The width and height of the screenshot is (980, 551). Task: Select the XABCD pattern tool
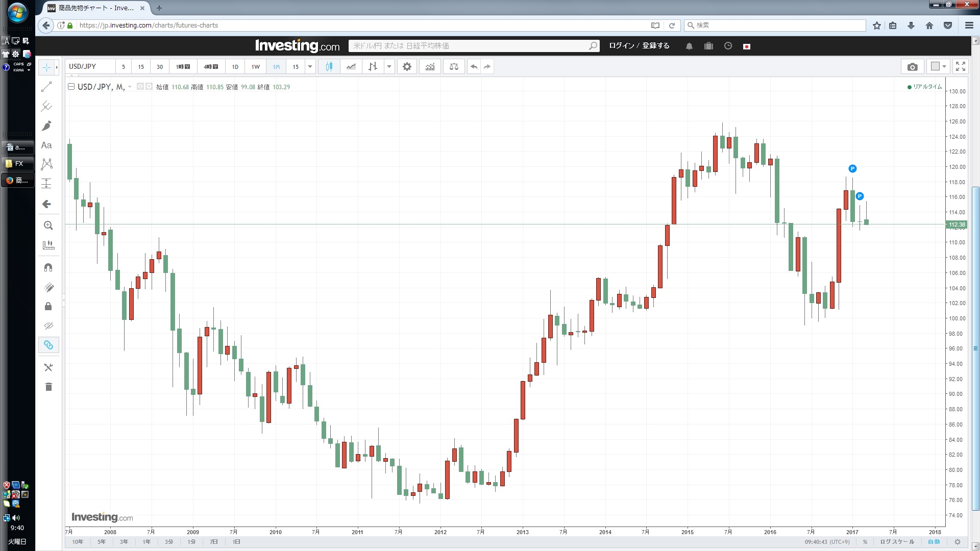pos(46,164)
